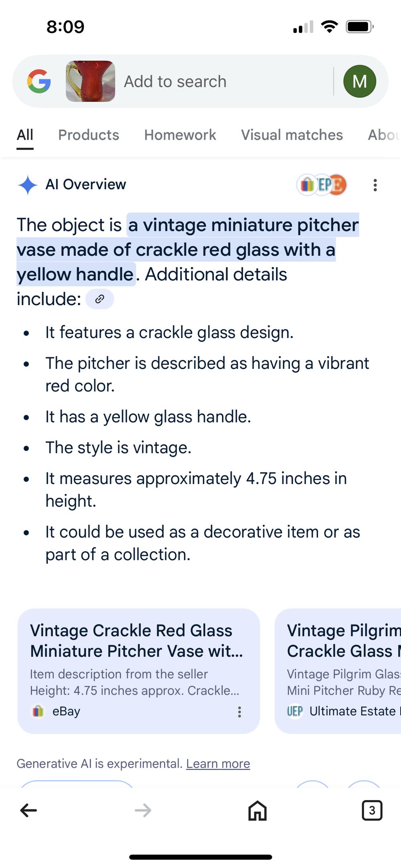Viewport: 401px width, 868px height.
Task: Switch to the Visual matches tab
Action: click(292, 135)
